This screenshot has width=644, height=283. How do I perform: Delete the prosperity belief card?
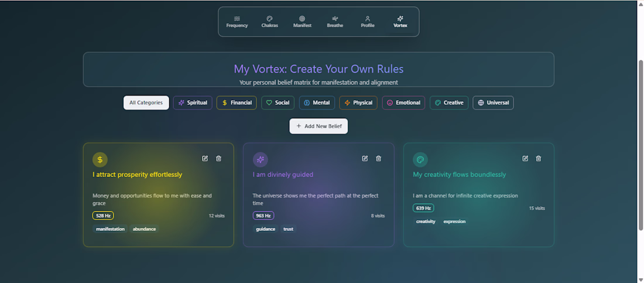(219, 158)
